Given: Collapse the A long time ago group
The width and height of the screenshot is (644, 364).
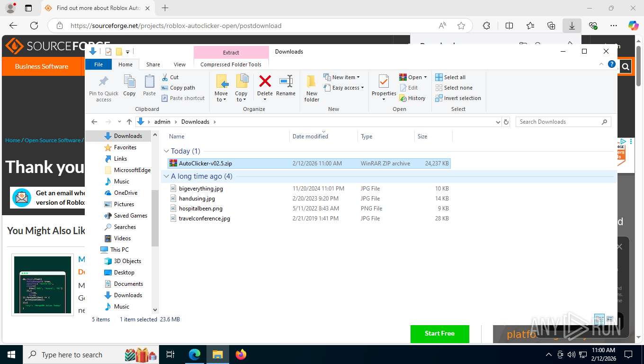Looking at the screenshot, I should click(x=166, y=176).
